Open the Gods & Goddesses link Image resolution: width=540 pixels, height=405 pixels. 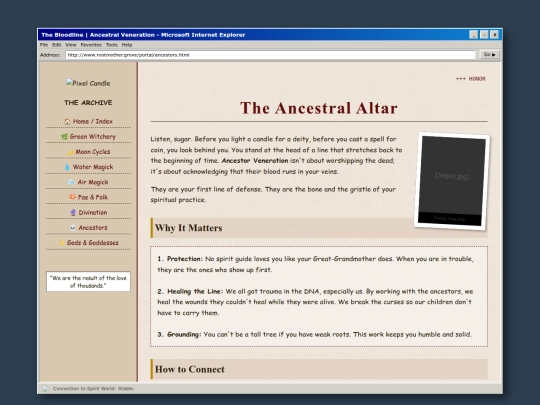[x=93, y=243]
